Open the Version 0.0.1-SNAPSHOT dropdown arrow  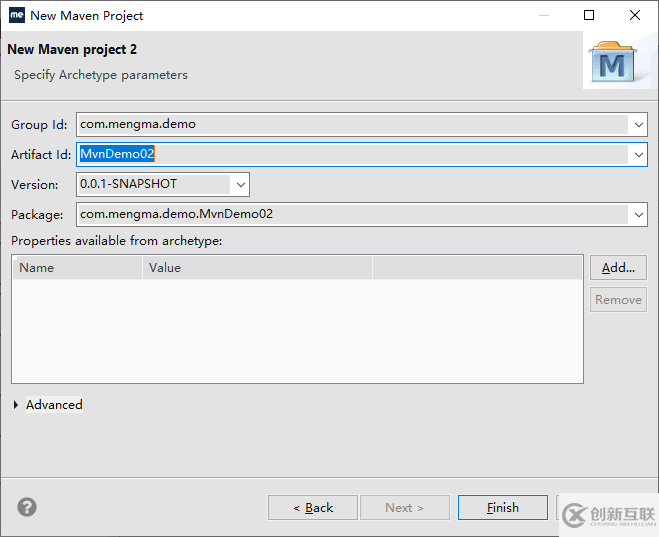pyautogui.click(x=240, y=184)
